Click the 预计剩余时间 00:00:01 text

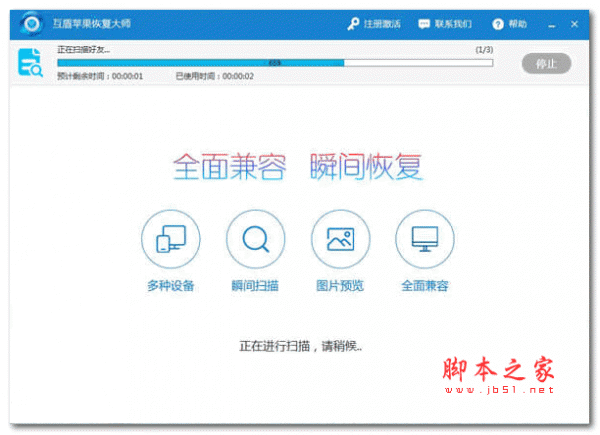click(100, 76)
